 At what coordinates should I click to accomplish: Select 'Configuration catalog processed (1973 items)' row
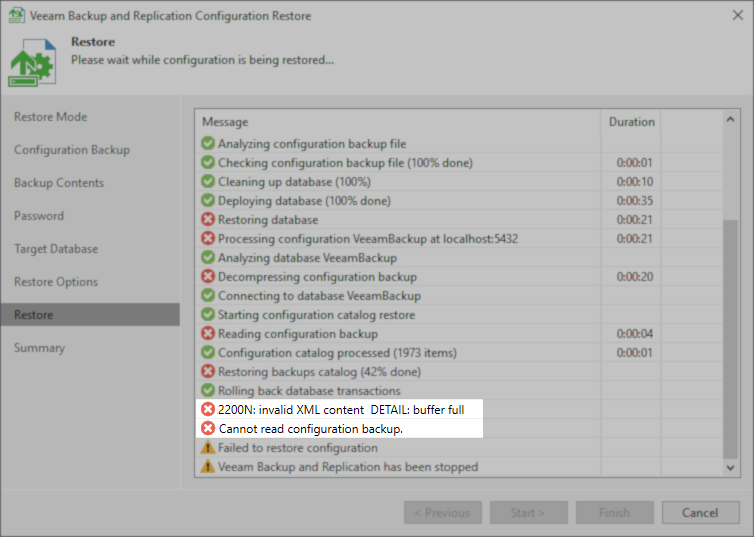coord(337,353)
